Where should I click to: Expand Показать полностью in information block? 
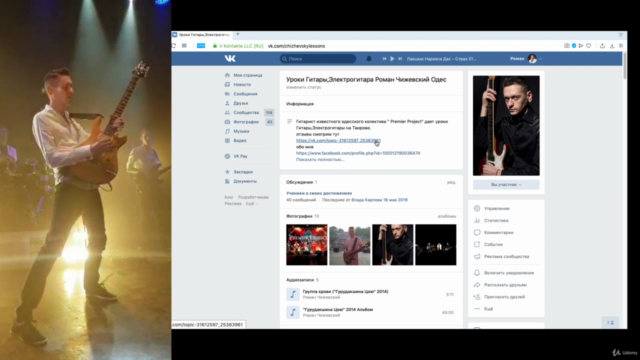(x=320, y=160)
